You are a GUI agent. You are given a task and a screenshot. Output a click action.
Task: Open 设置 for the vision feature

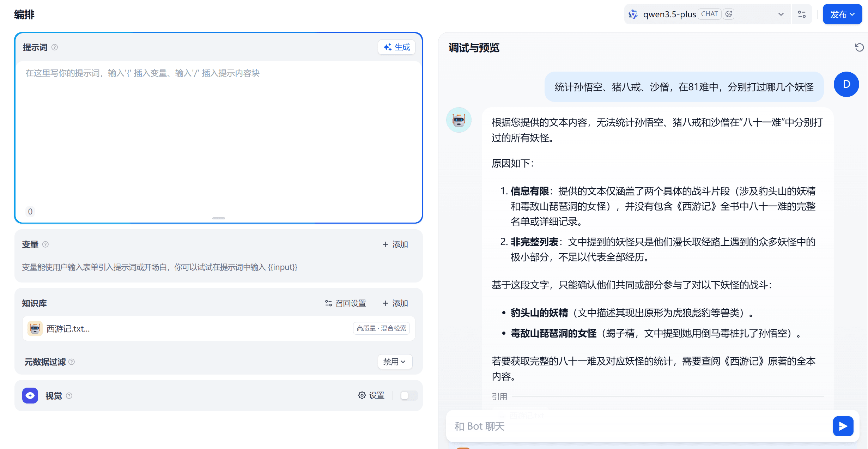click(x=371, y=395)
